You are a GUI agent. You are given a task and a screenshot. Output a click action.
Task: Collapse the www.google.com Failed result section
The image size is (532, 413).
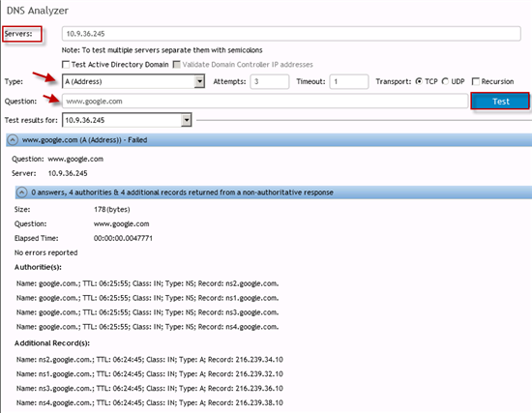[x=13, y=140]
